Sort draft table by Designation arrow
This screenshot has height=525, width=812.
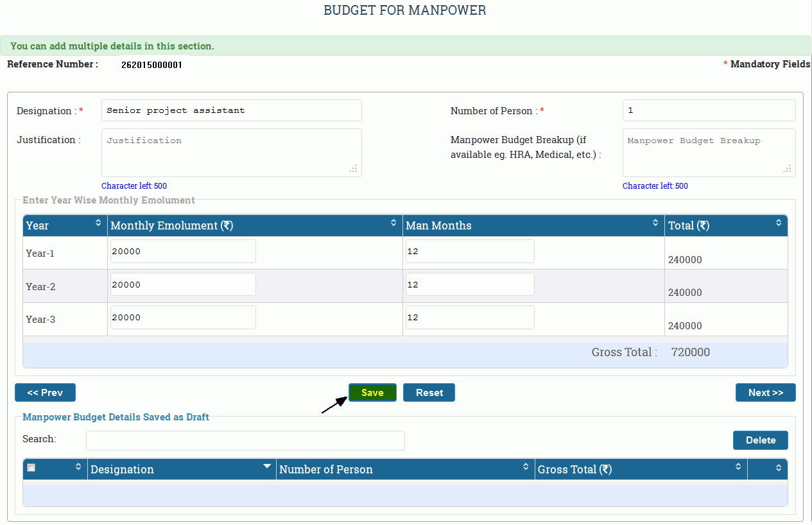point(267,467)
